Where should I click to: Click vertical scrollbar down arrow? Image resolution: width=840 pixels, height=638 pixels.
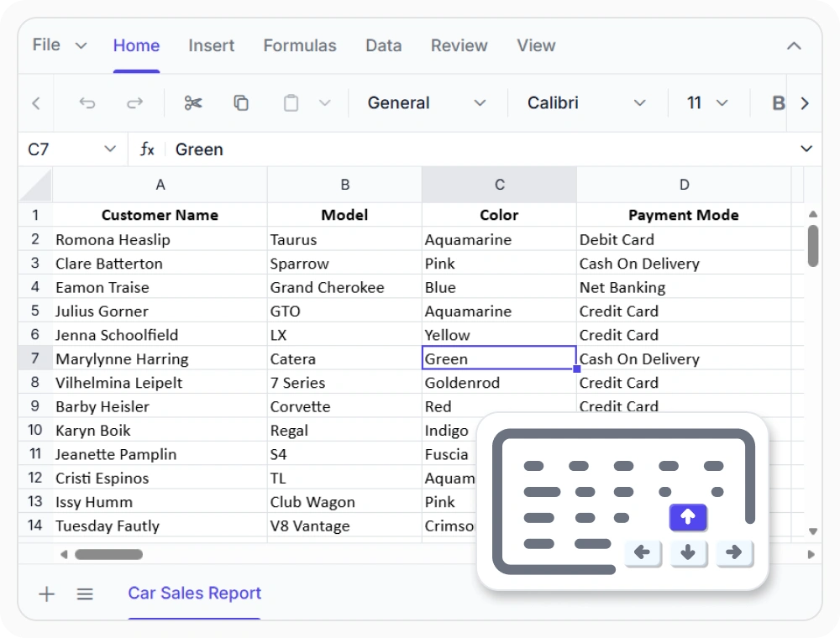[812, 531]
